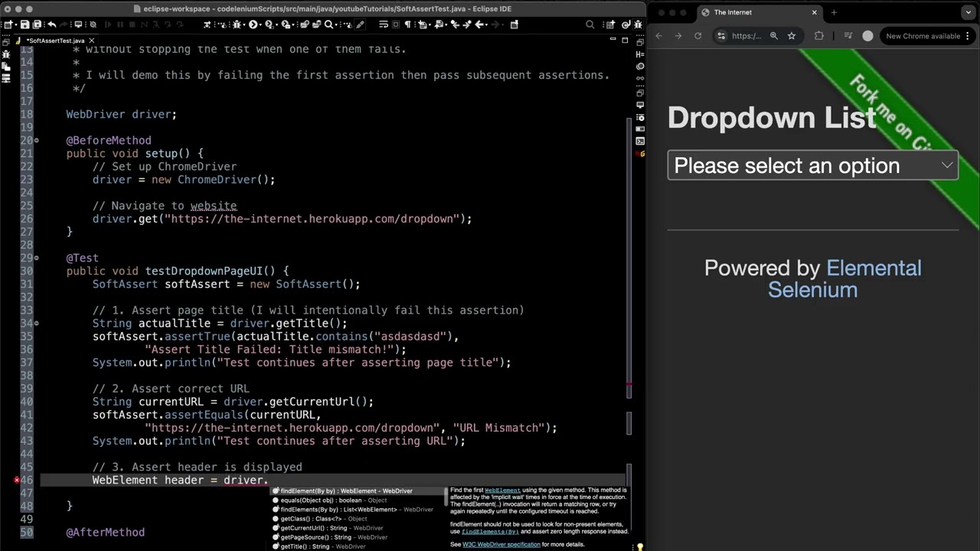The width and height of the screenshot is (980, 551).
Task: Minimize the Eclipse editor area
Action: [x=613, y=40]
